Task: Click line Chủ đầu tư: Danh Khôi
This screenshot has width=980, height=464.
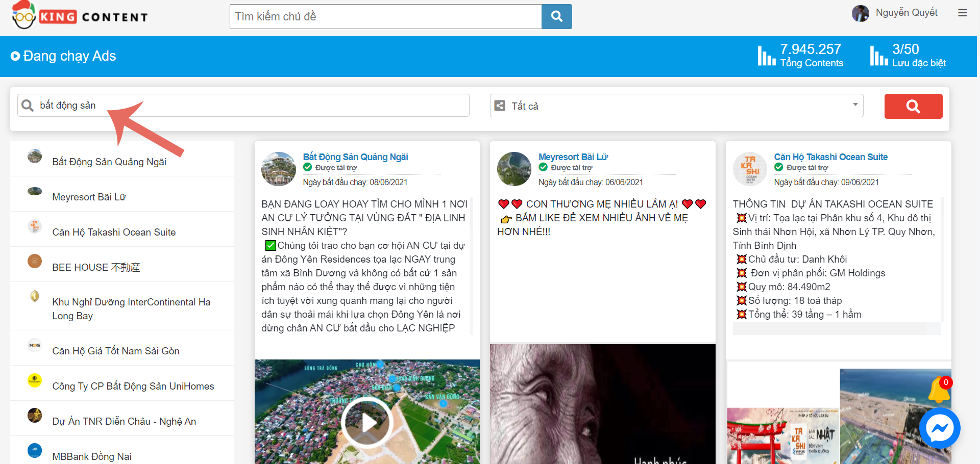Action: (x=797, y=259)
